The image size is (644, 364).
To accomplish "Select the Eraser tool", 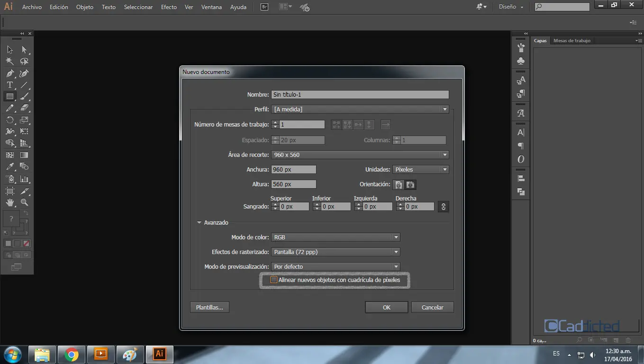I will coord(25,108).
